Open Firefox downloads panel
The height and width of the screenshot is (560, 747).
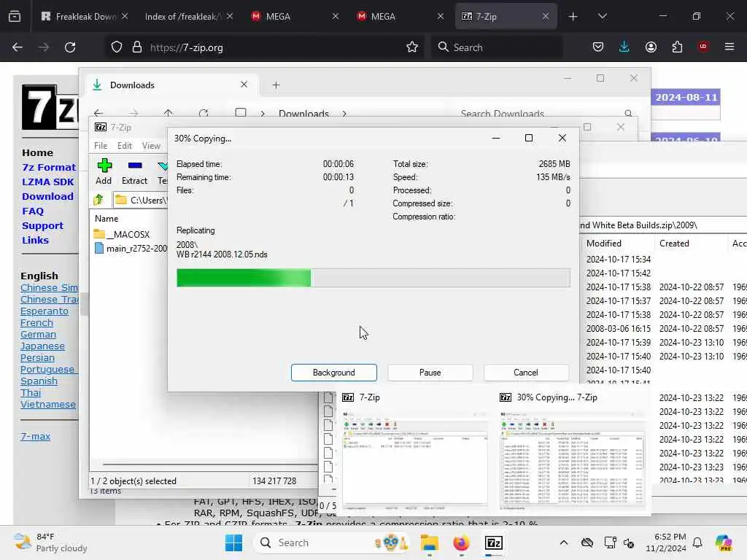[x=624, y=47]
